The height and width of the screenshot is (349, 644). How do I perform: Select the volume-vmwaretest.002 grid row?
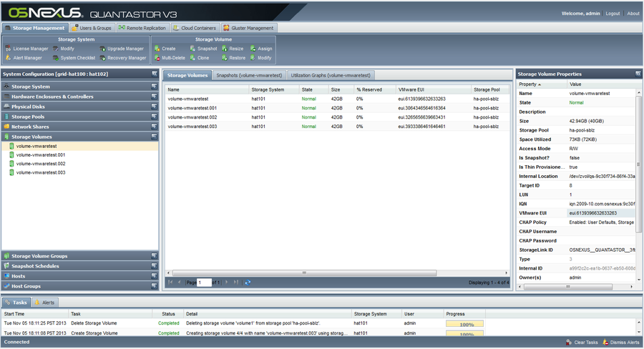(337, 117)
